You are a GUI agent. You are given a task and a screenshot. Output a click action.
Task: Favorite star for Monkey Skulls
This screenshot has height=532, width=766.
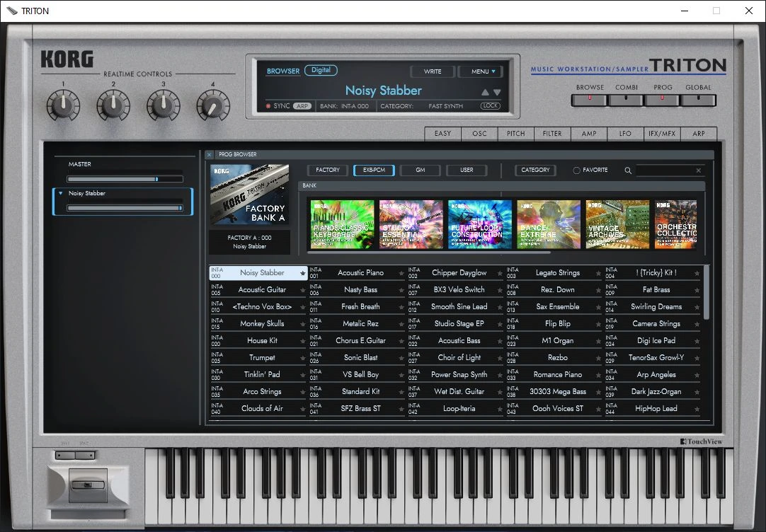[x=303, y=324]
